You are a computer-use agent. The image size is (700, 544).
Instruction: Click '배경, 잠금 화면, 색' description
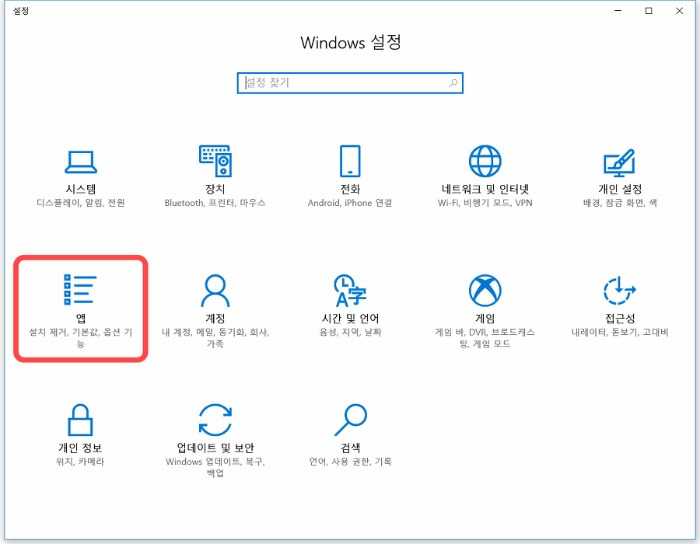620,203
